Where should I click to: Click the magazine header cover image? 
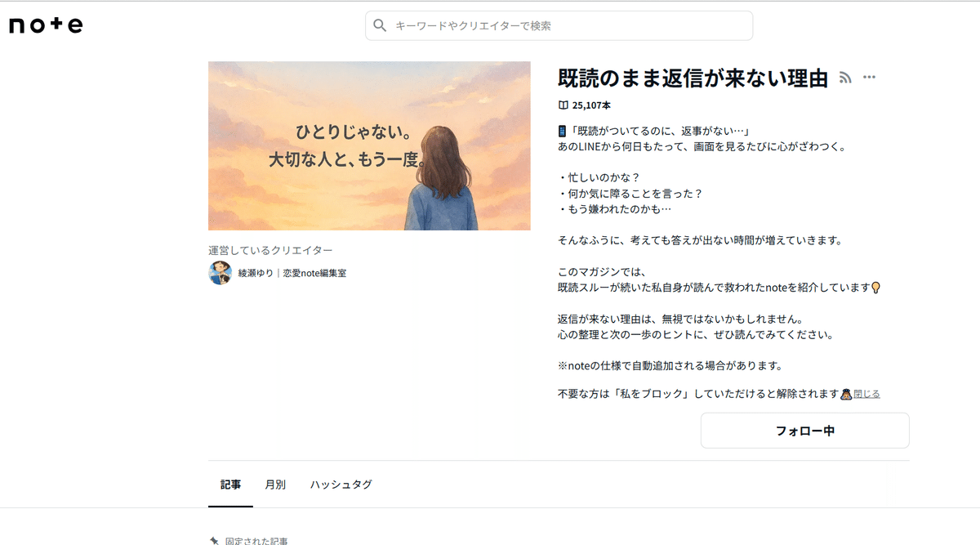point(370,145)
